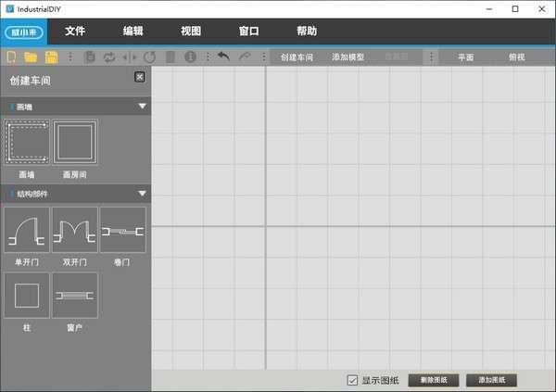The width and height of the screenshot is (556, 392).
Task: Select the 柱 column component
Action: (26, 296)
